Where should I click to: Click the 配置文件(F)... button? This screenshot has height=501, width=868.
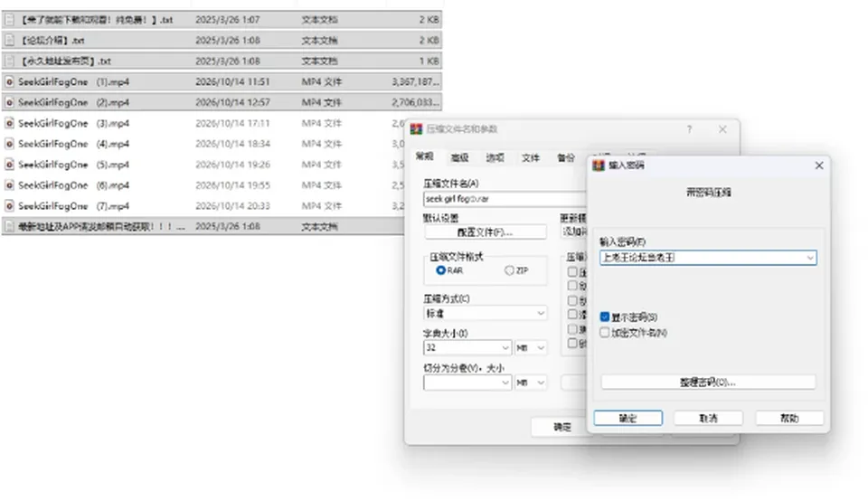[x=485, y=232]
